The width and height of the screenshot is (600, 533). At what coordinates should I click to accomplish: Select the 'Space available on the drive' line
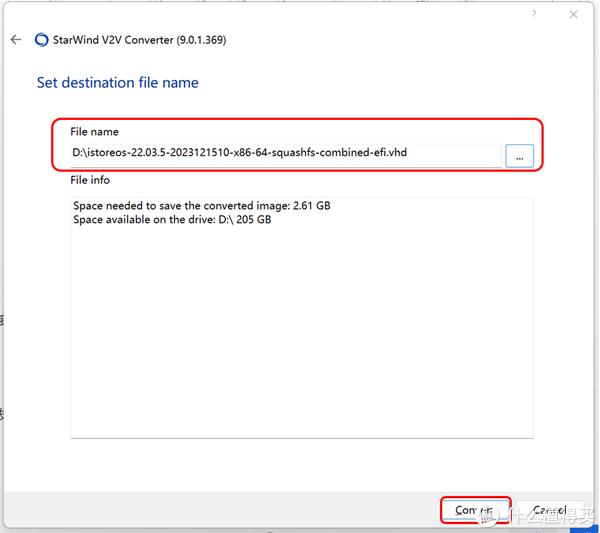(172, 220)
